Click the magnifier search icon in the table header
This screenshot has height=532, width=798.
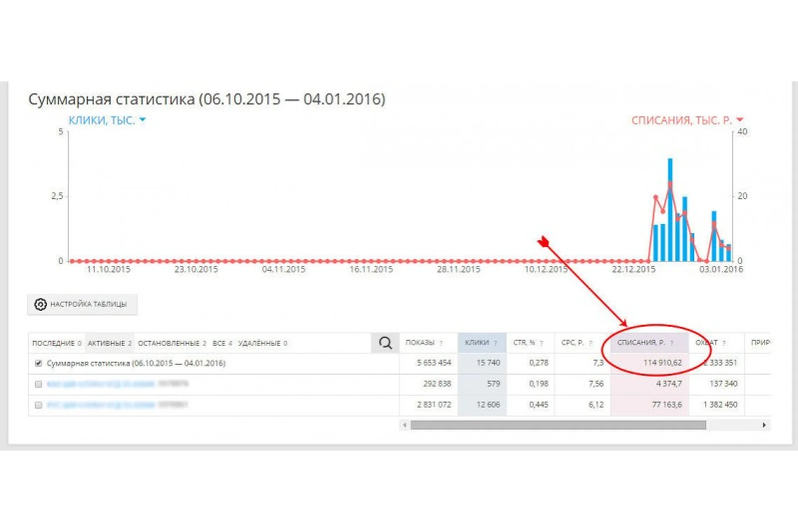(x=385, y=342)
